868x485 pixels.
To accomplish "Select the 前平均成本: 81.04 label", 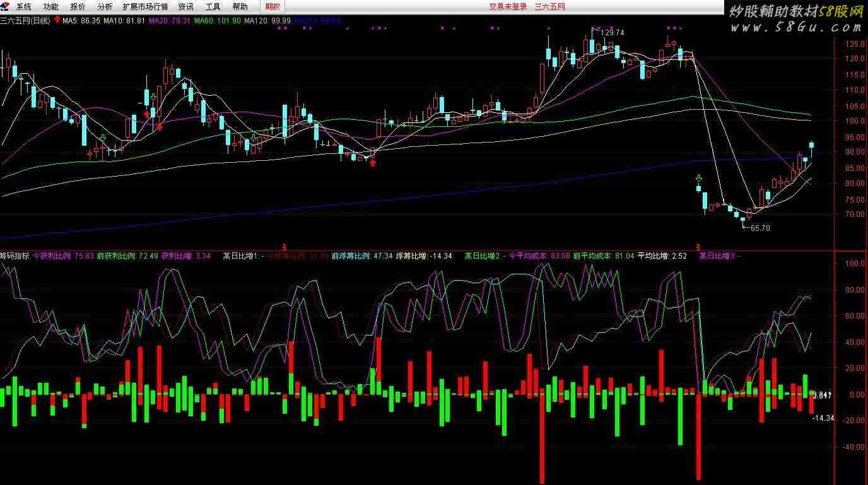I will 603,256.
